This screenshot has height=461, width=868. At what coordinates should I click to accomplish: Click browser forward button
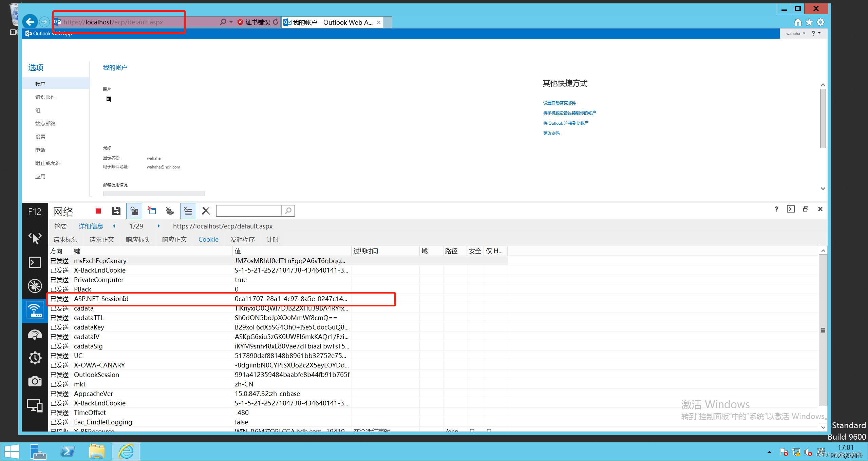point(44,22)
